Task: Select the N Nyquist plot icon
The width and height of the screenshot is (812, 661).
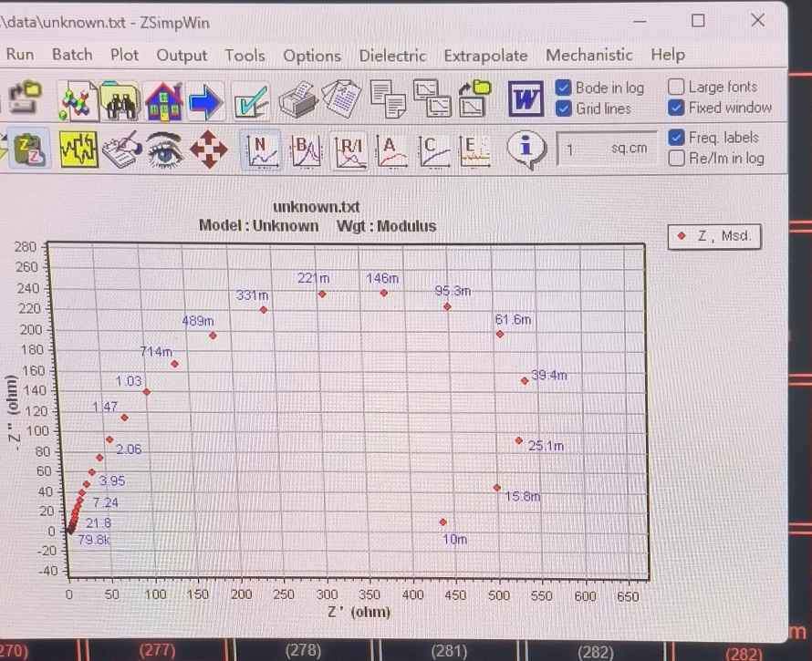Action: pyautogui.click(x=262, y=150)
